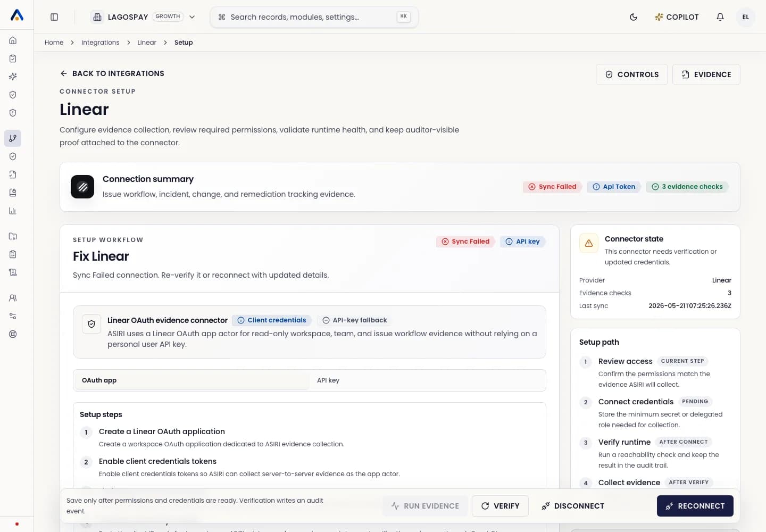Click the DISCONNECT button
The height and width of the screenshot is (532, 766).
pos(573,506)
